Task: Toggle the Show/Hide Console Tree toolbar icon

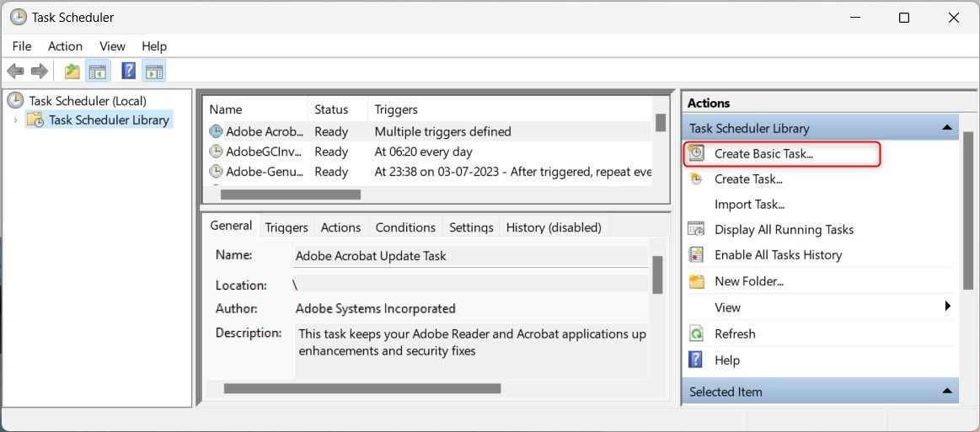Action: (98, 72)
